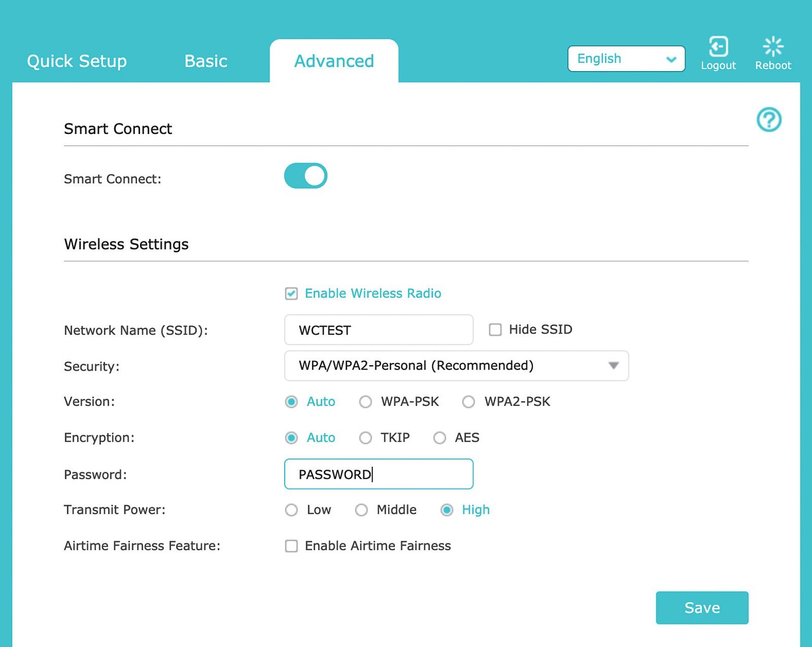Select AES encryption radio button
Image resolution: width=812 pixels, height=647 pixels.
pyautogui.click(x=439, y=438)
